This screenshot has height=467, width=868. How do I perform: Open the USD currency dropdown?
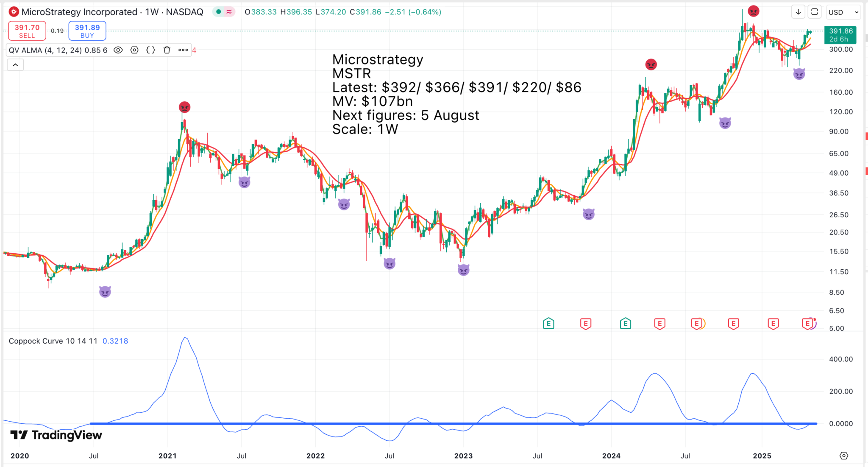tap(843, 12)
